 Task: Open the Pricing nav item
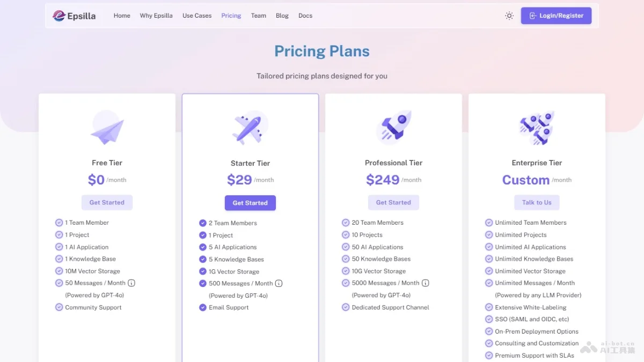pos(231,16)
